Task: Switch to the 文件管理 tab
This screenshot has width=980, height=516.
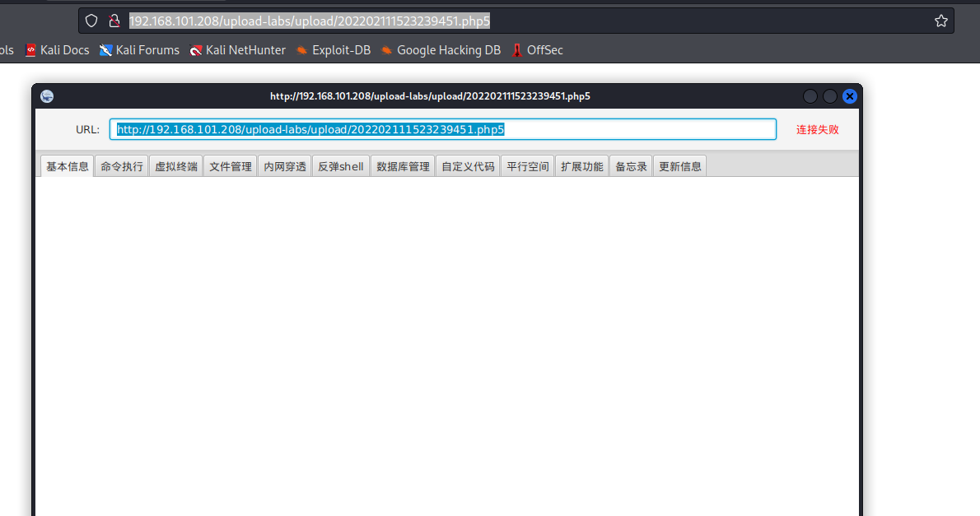Action: click(x=230, y=166)
